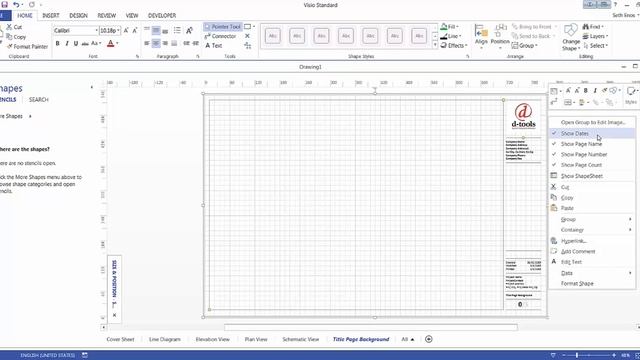Screen dimensions: 640x360
Task: Toggle Bold in the ribbon Font group
Action: 58,43
